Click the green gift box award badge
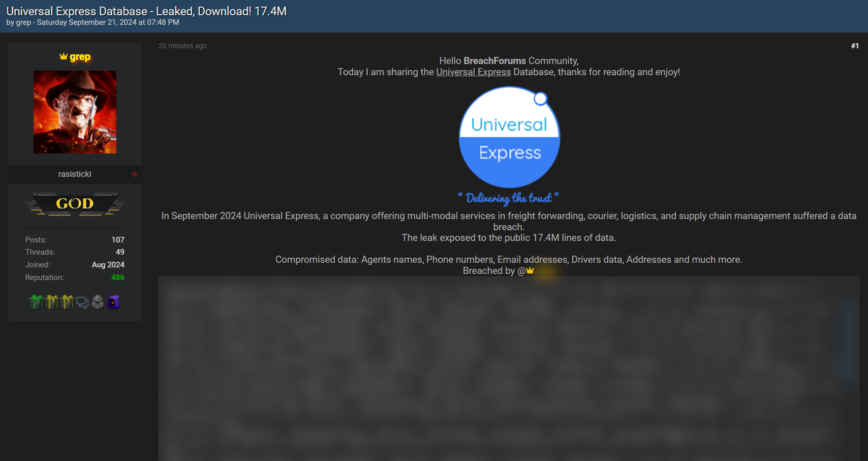 tap(36, 302)
